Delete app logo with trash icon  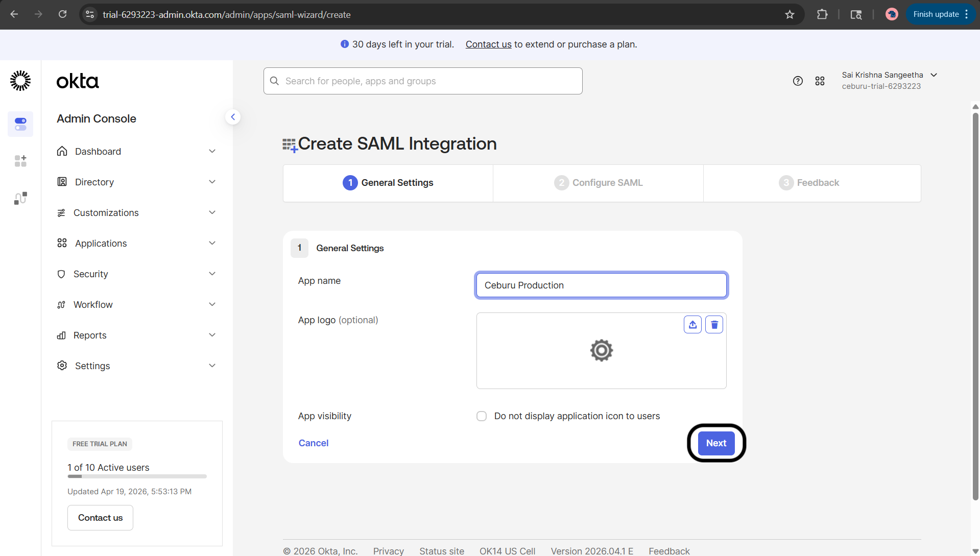tap(714, 325)
